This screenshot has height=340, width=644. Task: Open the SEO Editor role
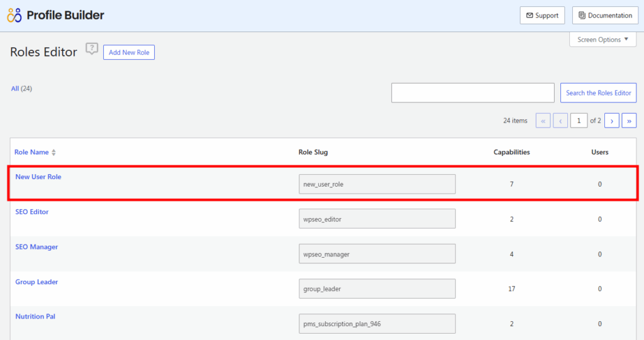(32, 212)
